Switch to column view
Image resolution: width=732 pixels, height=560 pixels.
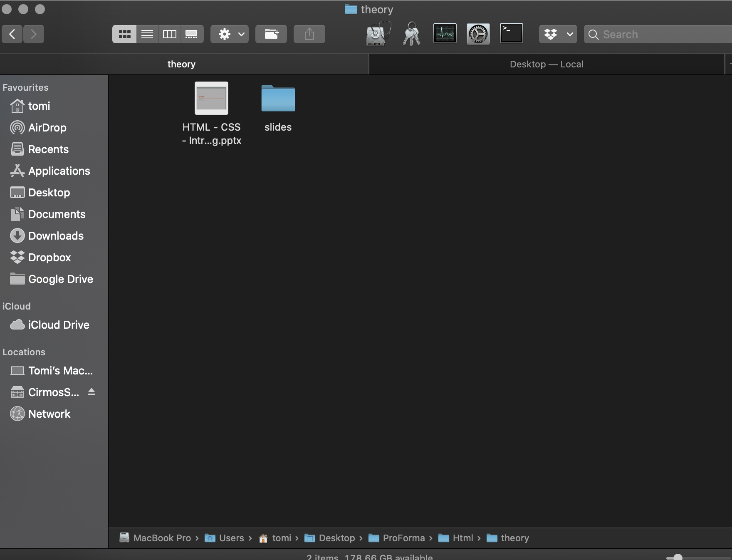tap(169, 34)
